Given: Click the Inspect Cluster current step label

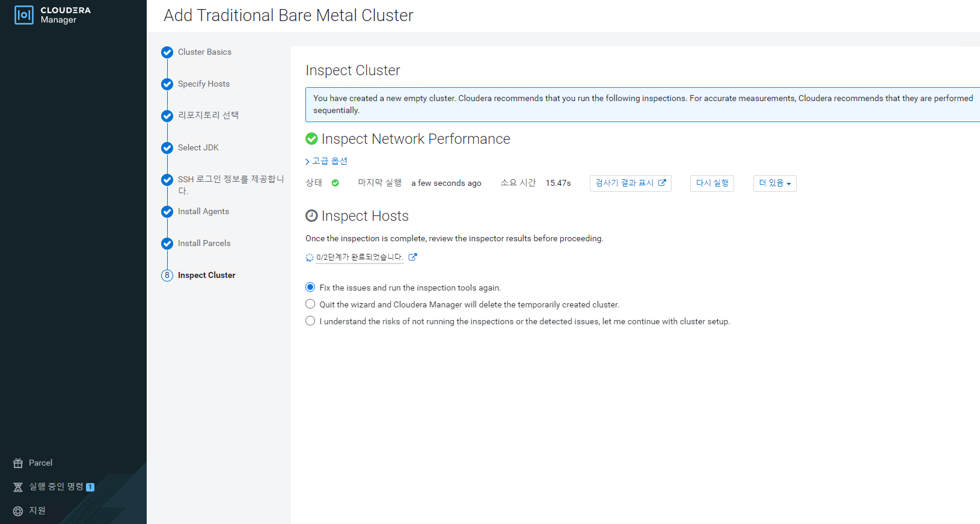Looking at the screenshot, I should click(x=206, y=276).
